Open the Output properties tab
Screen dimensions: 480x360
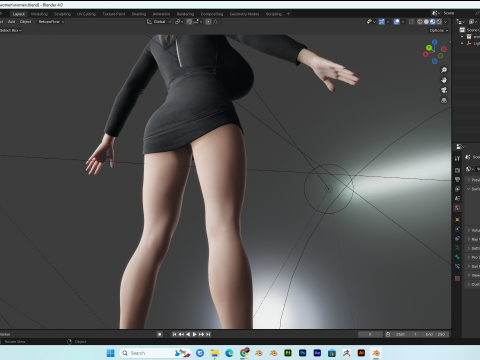click(457, 180)
